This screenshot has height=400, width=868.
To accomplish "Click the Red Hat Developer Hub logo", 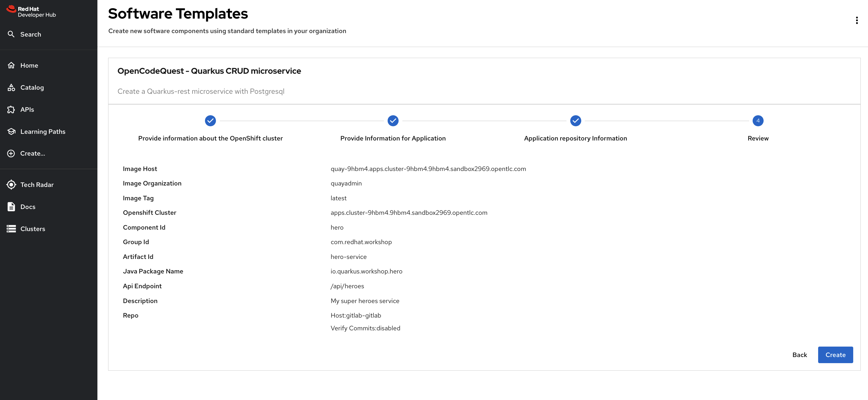I will pyautogui.click(x=31, y=12).
